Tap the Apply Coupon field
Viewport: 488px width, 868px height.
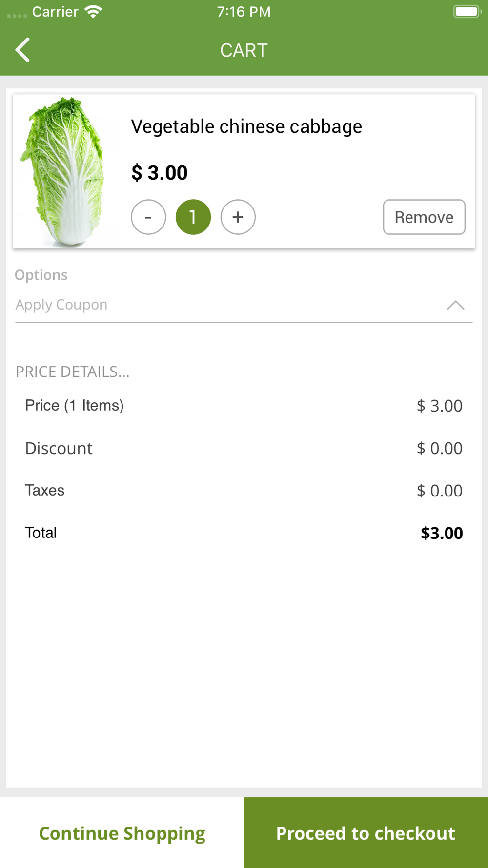[244, 305]
